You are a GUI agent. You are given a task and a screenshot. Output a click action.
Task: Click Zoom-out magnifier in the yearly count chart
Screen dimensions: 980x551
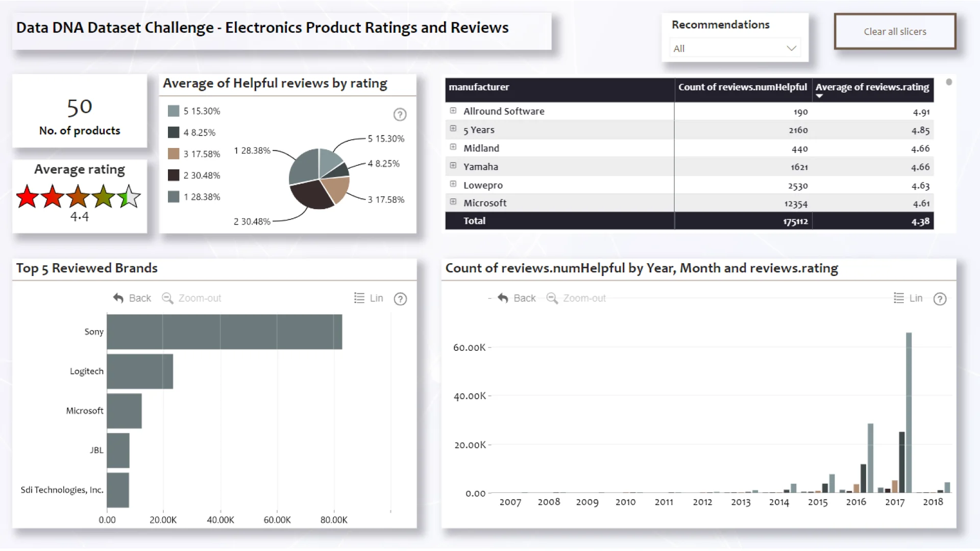[x=552, y=298]
